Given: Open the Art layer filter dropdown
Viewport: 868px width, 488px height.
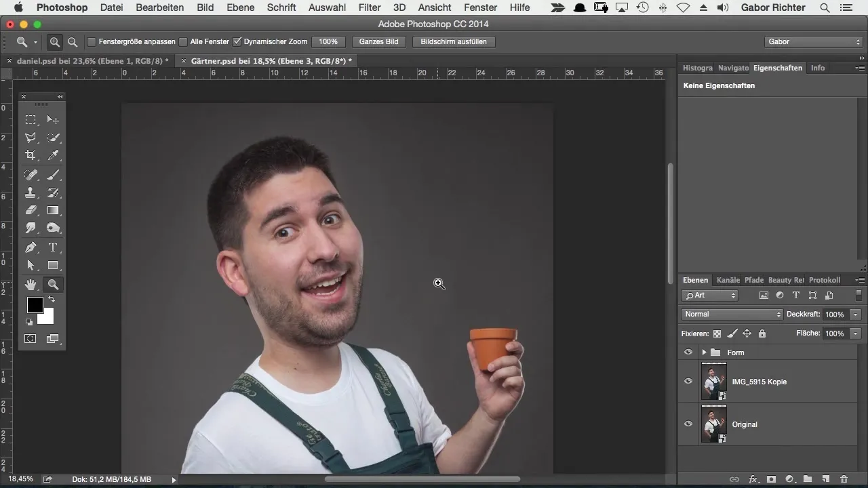Looking at the screenshot, I should point(709,296).
